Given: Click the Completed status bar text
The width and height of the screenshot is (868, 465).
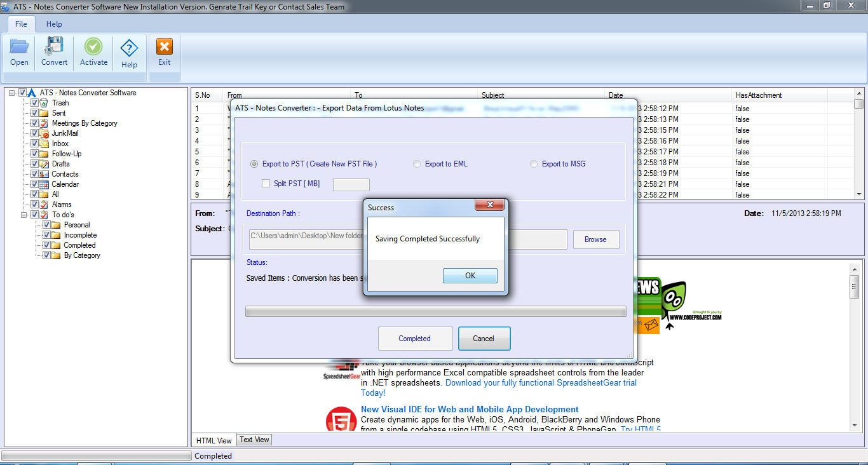Looking at the screenshot, I should point(214,456).
